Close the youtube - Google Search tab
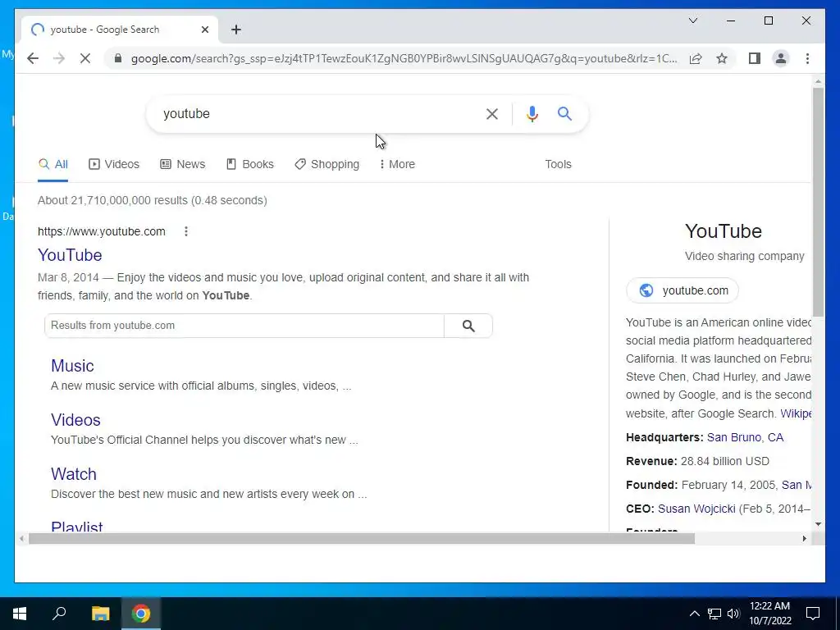 coord(204,30)
